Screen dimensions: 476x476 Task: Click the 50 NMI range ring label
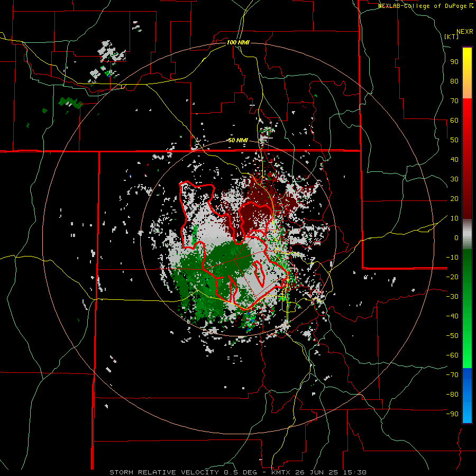tap(238, 140)
